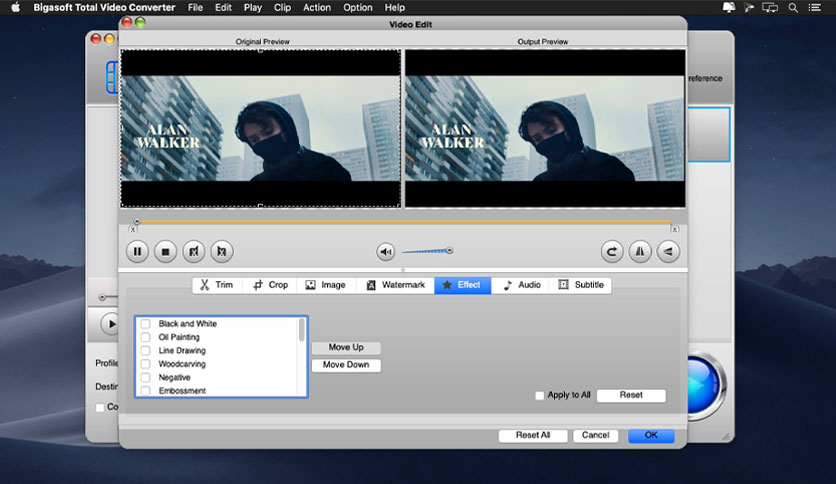
Task: Open the Edit menu
Action: coord(223,7)
